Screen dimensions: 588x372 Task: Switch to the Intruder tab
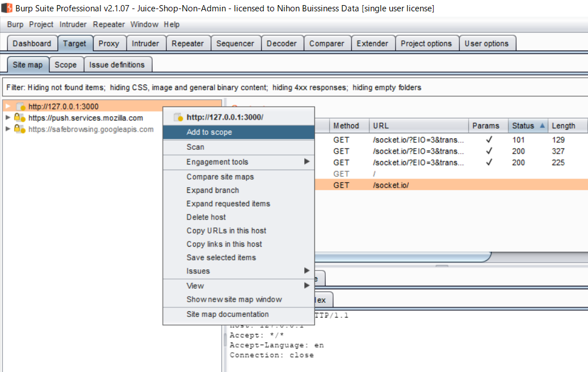(145, 44)
